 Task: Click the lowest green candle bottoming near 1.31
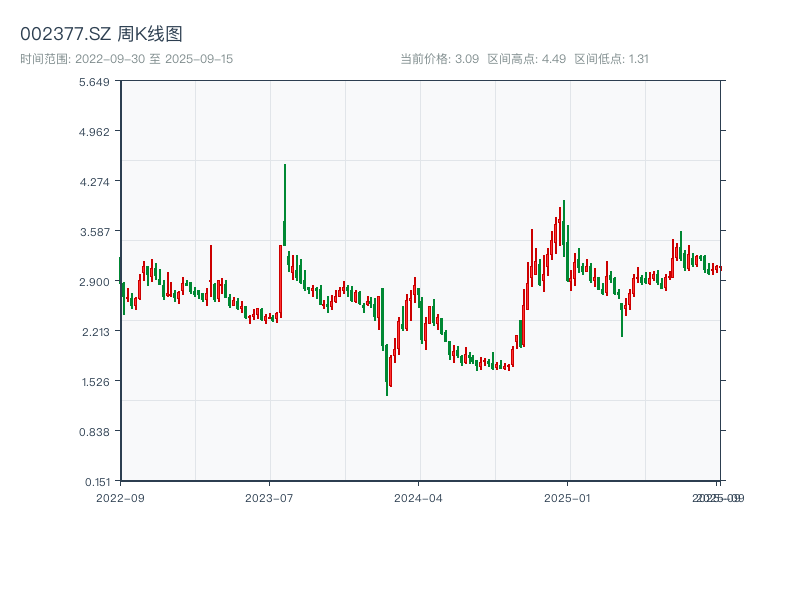pos(387,369)
